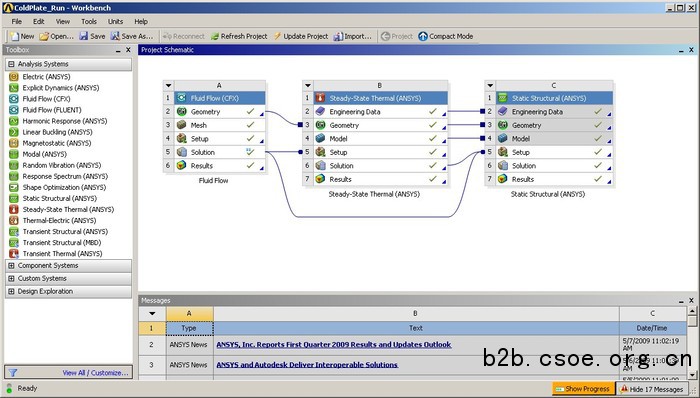The width and height of the screenshot is (700, 398).
Task: Select Fluid Flow (CFX) in Toolbox
Action: tap(46, 99)
